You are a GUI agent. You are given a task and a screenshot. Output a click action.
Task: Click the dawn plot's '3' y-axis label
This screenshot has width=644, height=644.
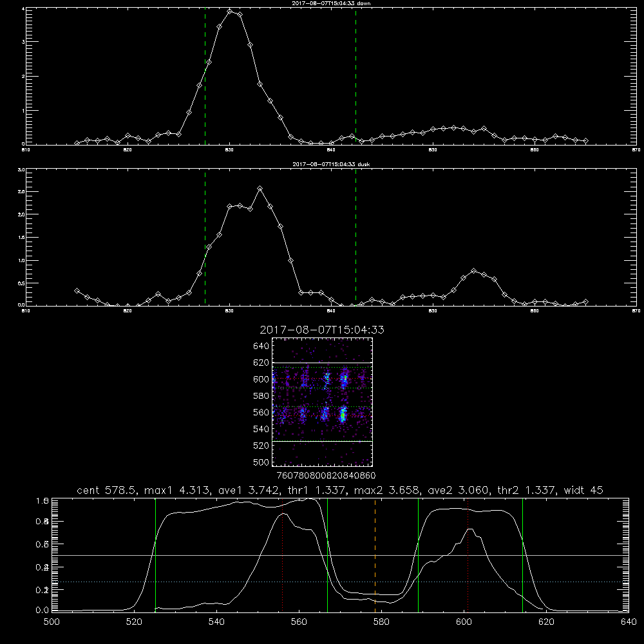(23, 42)
